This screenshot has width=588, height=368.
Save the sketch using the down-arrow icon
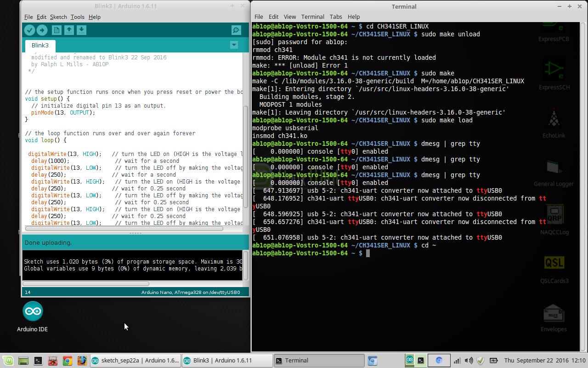coord(81,30)
